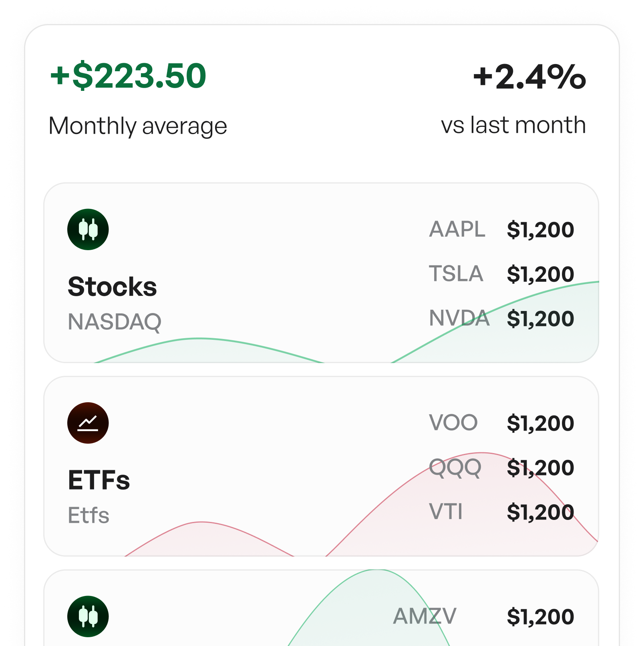This screenshot has width=644, height=646.
Task: Select the QQQ ticker label
Action: tap(455, 467)
